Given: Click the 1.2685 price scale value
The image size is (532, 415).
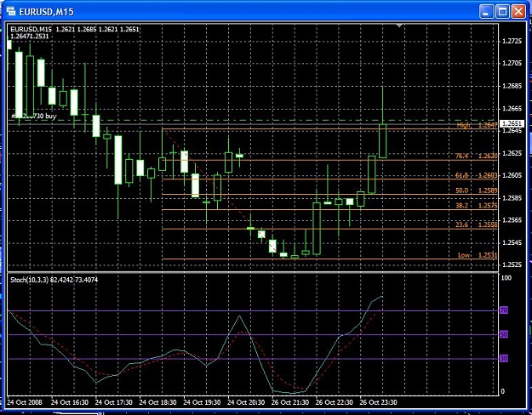Looking at the screenshot, I should coord(512,86).
